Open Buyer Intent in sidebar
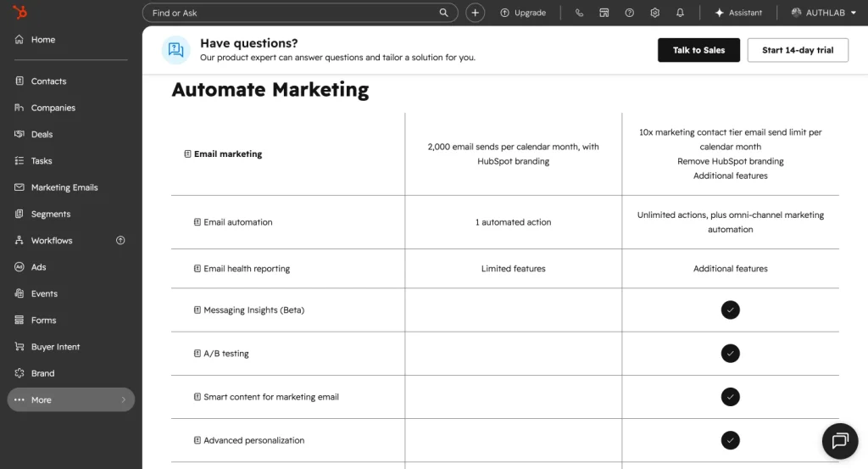 pyautogui.click(x=71, y=347)
